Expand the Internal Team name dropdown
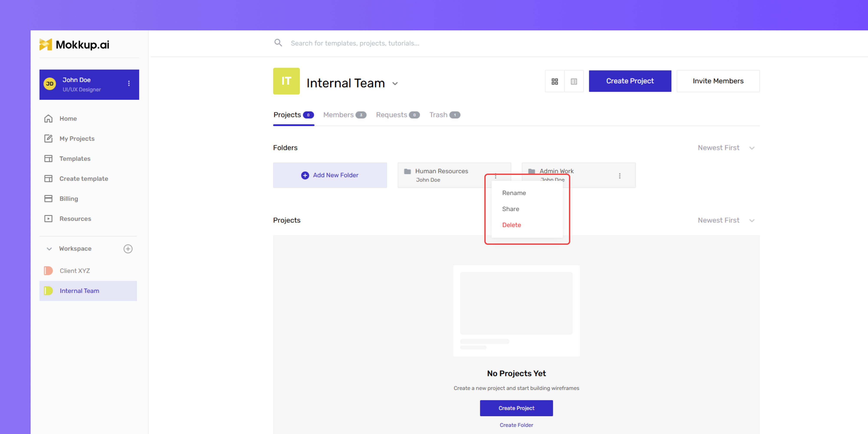 click(395, 84)
